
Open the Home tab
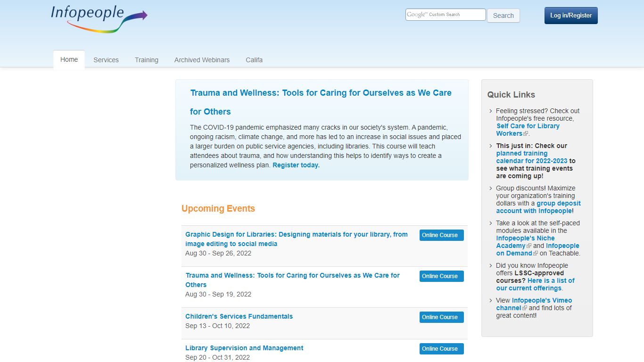[69, 60]
